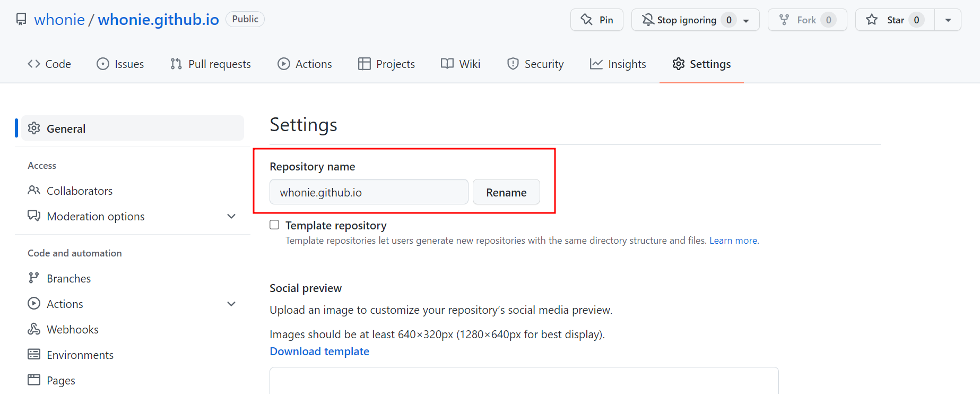Switch to the Code tab

pos(49,64)
